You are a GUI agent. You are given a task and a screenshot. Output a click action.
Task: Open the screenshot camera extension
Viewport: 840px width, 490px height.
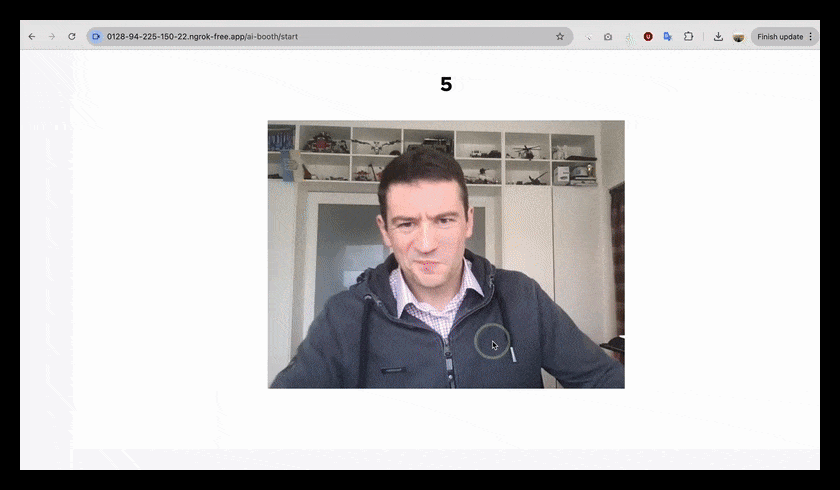click(x=608, y=36)
